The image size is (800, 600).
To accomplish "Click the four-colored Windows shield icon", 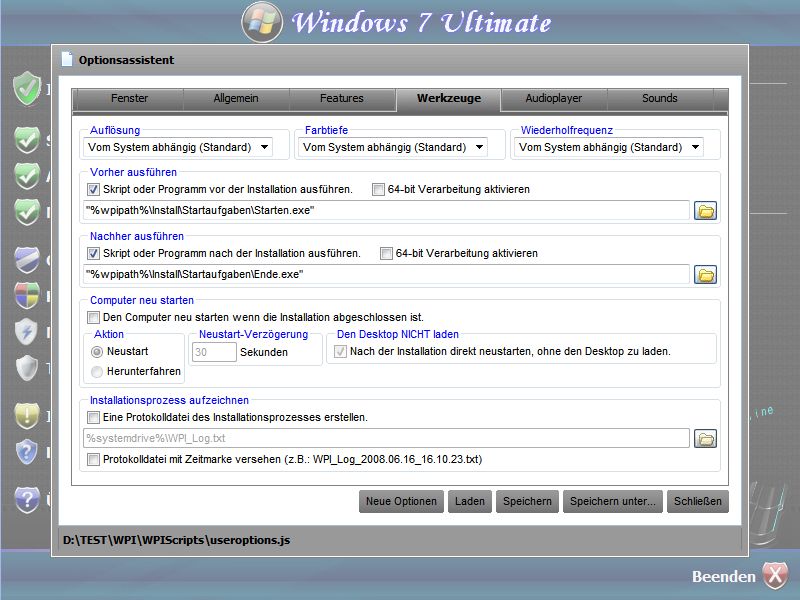I will [x=27, y=295].
